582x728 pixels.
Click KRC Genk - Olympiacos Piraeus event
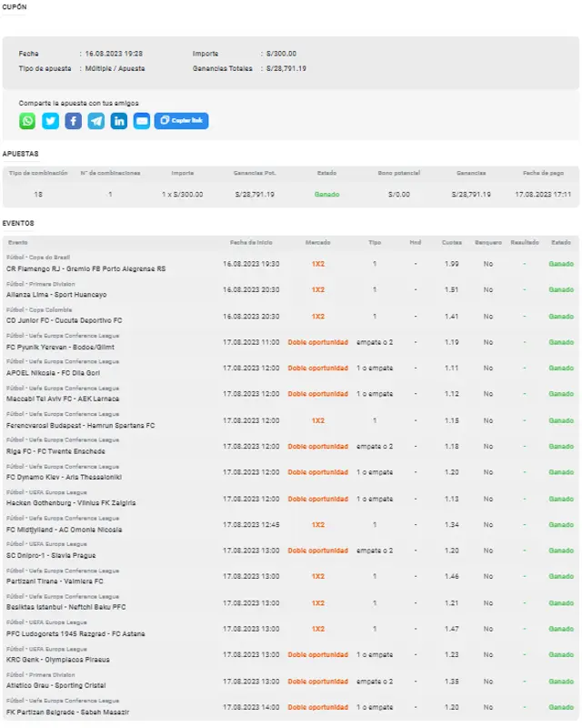point(58,660)
